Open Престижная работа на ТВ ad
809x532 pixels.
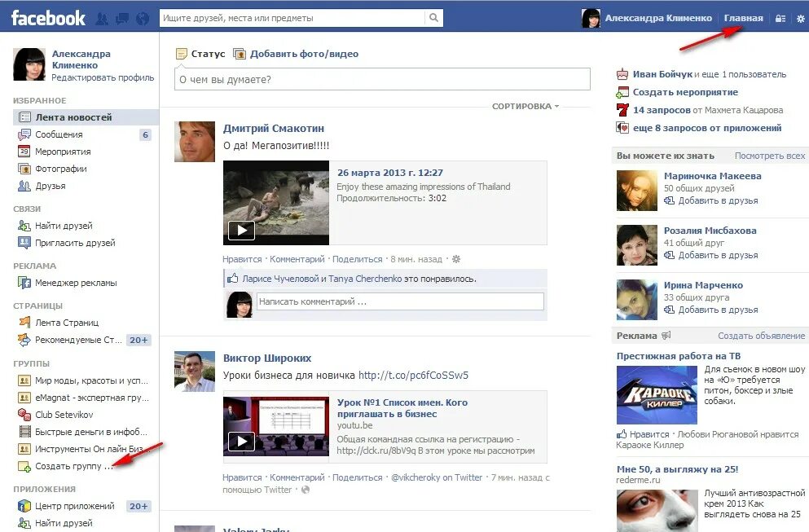679,356
